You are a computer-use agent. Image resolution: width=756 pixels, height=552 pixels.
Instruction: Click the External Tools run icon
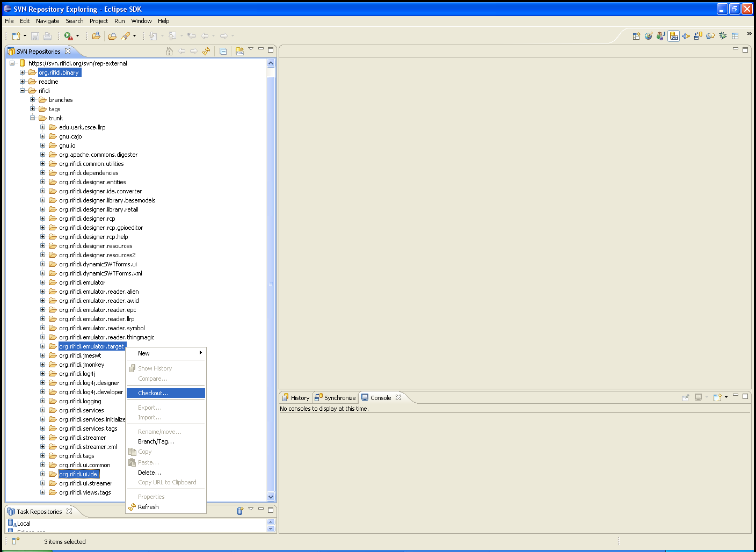(68, 36)
